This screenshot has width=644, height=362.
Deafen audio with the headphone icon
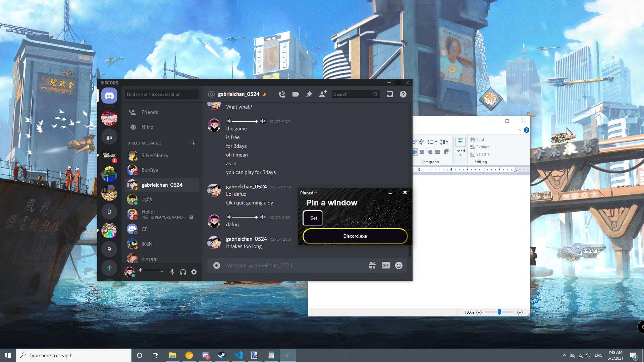[x=183, y=272]
